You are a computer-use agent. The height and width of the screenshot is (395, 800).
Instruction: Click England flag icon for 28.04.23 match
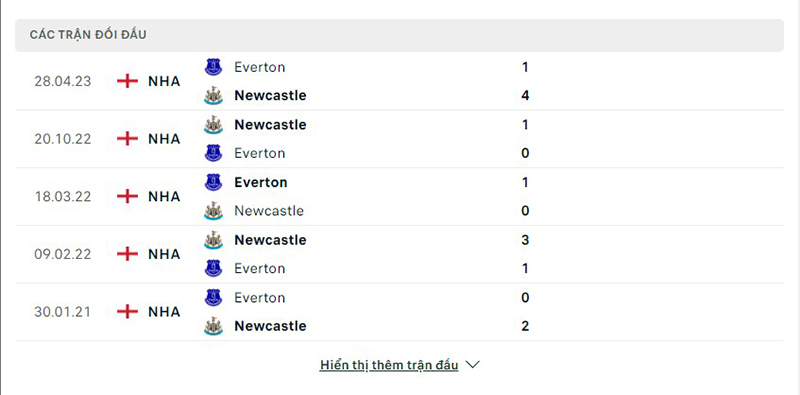point(128,81)
